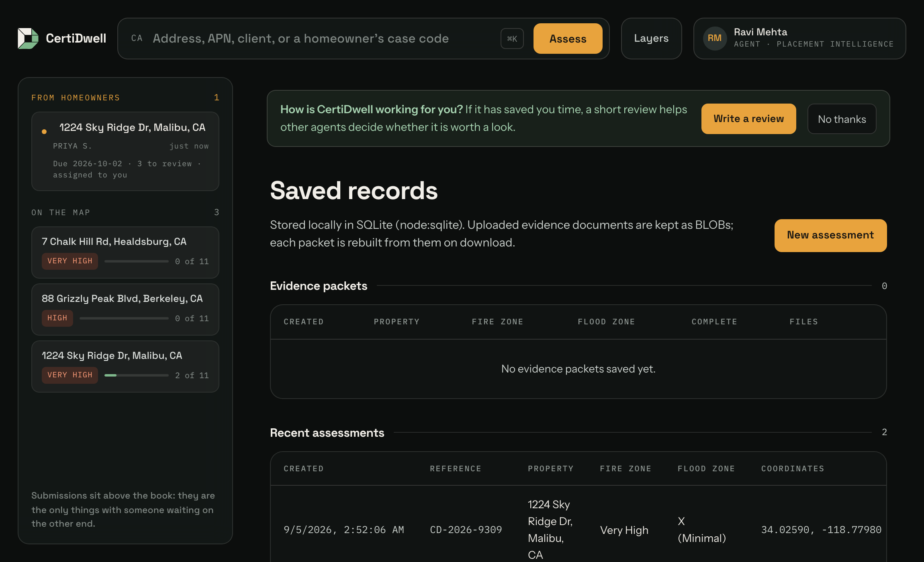Click the ⌘K shortcut badge

point(512,39)
